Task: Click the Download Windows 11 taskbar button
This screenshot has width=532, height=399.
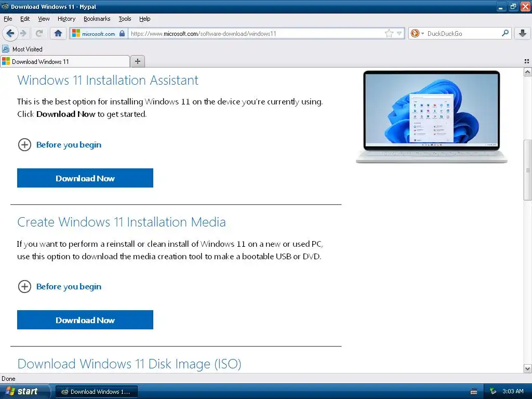Action: (x=96, y=392)
